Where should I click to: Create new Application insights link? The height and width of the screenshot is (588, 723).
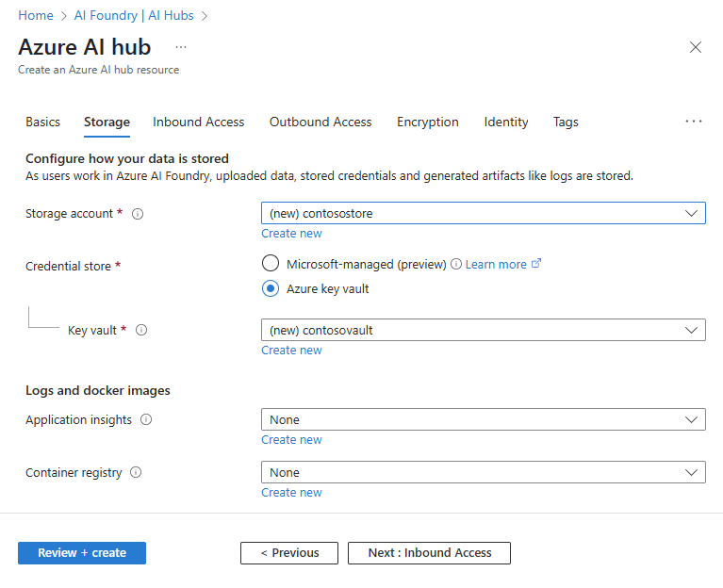click(291, 440)
